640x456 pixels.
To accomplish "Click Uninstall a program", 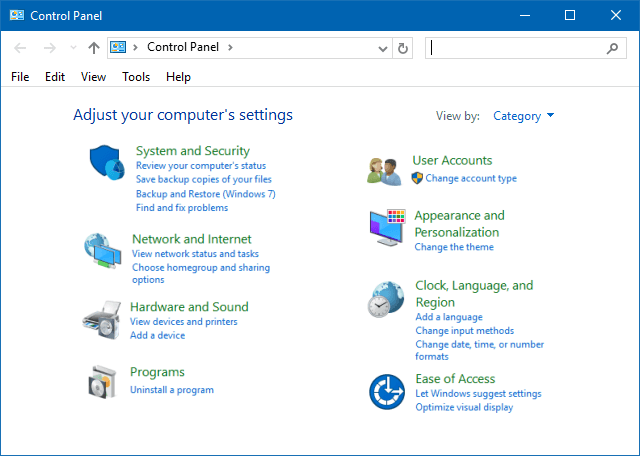I will [172, 390].
